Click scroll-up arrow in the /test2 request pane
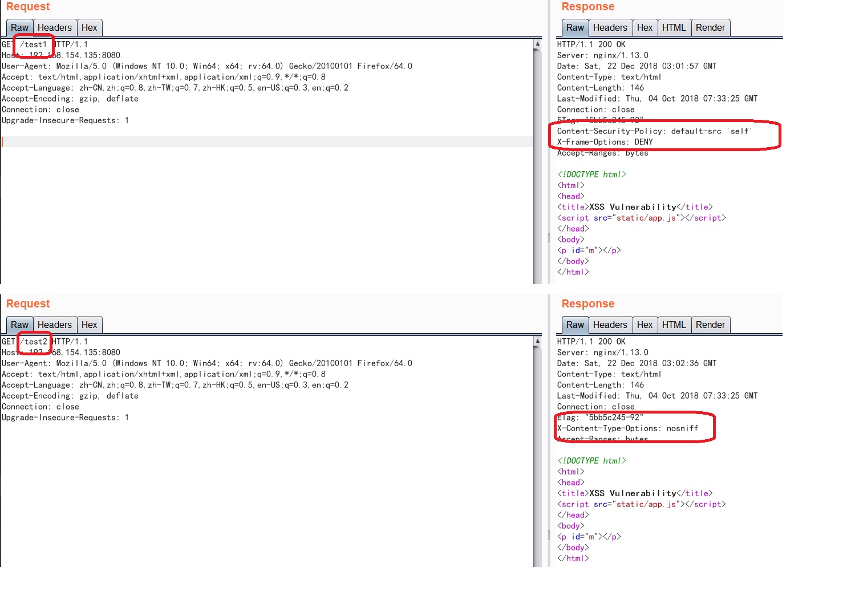This screenshot has width=851, height=616. pyautogui.click(x=537, y=341)
